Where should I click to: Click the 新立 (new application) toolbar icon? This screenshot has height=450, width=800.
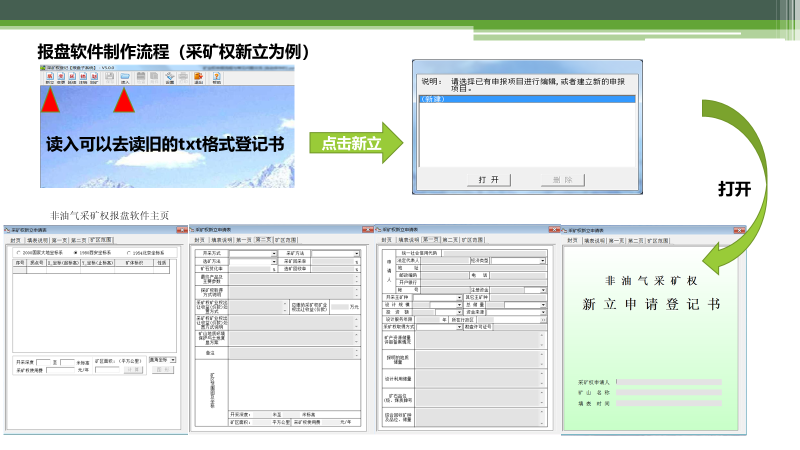pos(49,78)
